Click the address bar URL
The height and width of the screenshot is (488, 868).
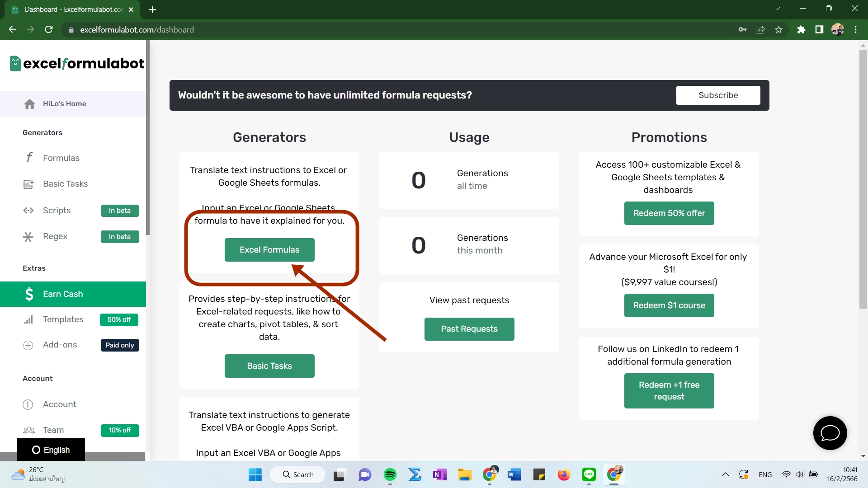137,30
